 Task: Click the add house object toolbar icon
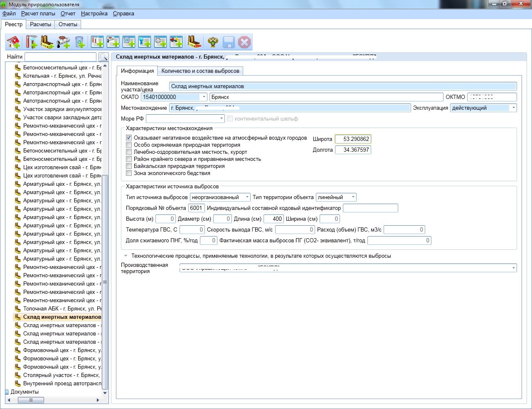13,42
